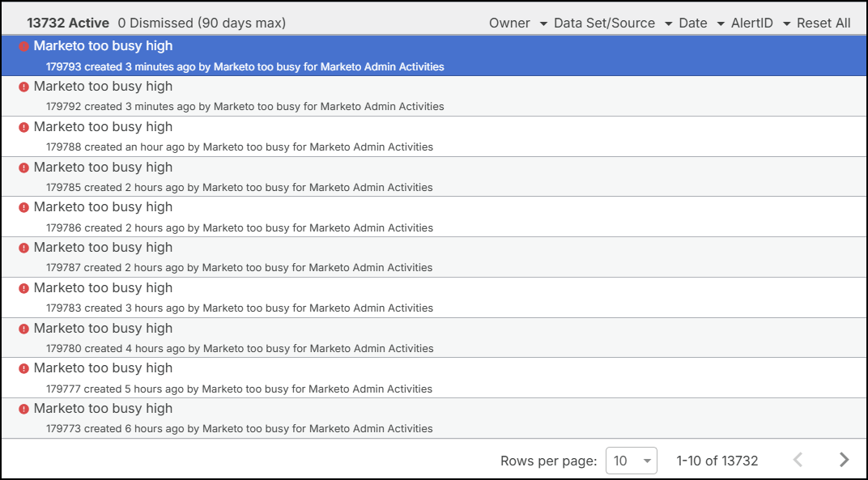Click the red alert icon for alert 179786

point(23,207)
